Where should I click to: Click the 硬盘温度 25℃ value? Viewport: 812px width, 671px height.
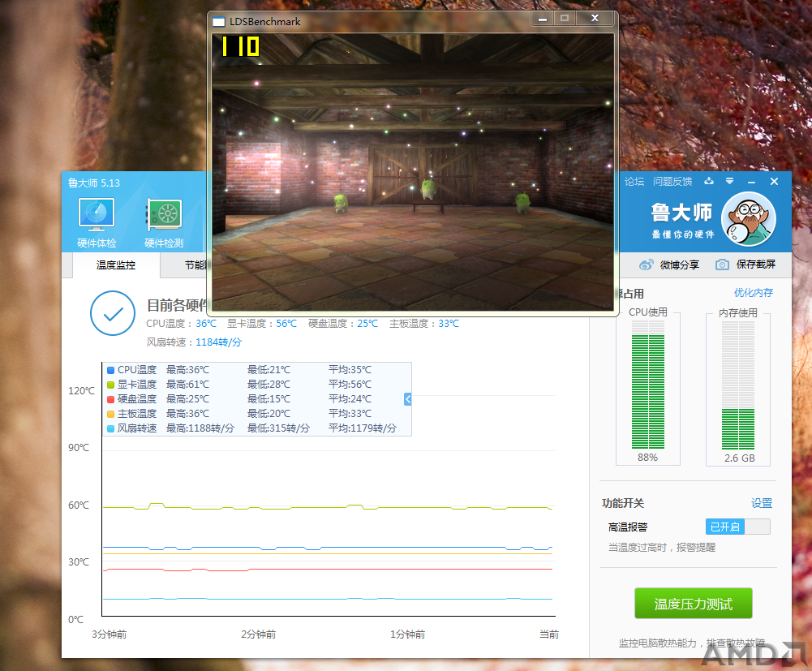[x=367, y=323]
